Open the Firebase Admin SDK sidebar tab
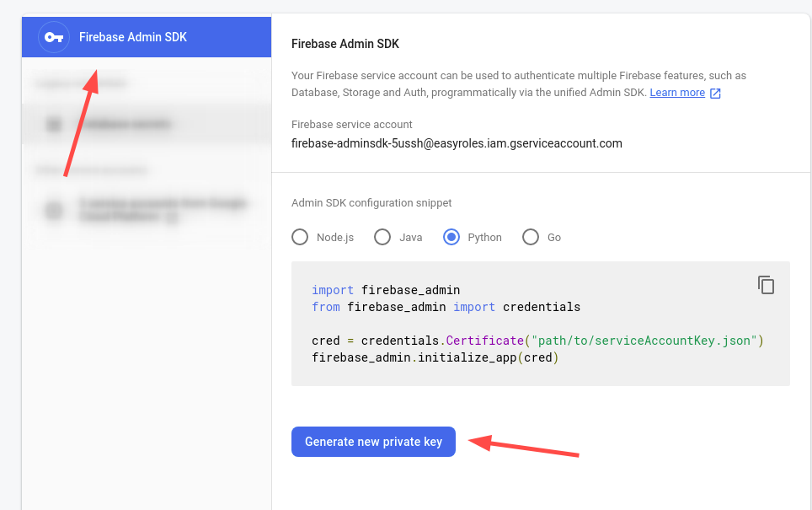 [x=147, y=37]
